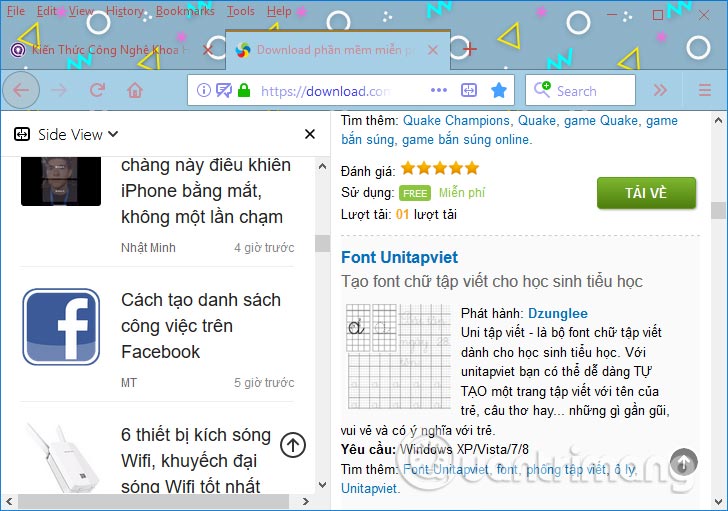Select the Download phần mềm miễn tab
Viewport: 728px width, 511px height.
pyautogui.click(x=338, y=50)
